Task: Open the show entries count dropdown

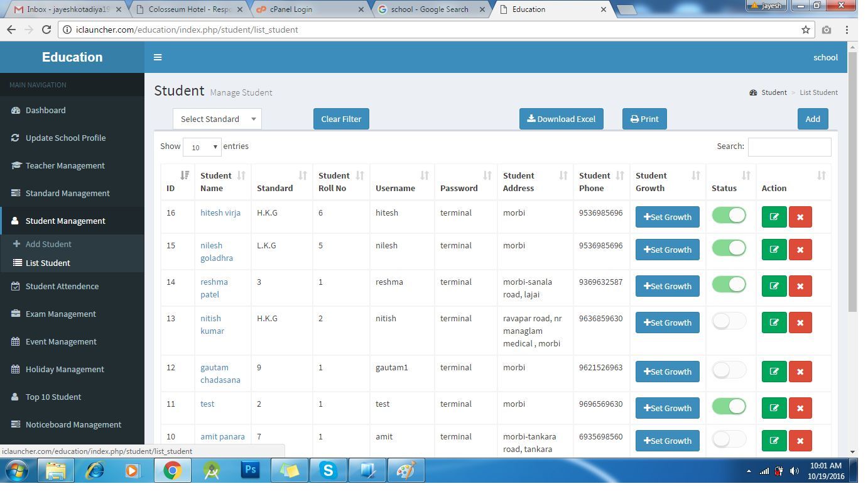Action: 202,147
